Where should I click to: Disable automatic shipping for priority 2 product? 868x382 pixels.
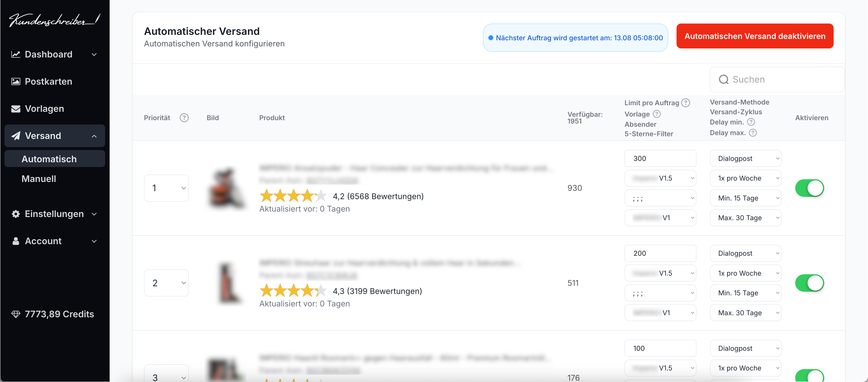pos(809,283)
